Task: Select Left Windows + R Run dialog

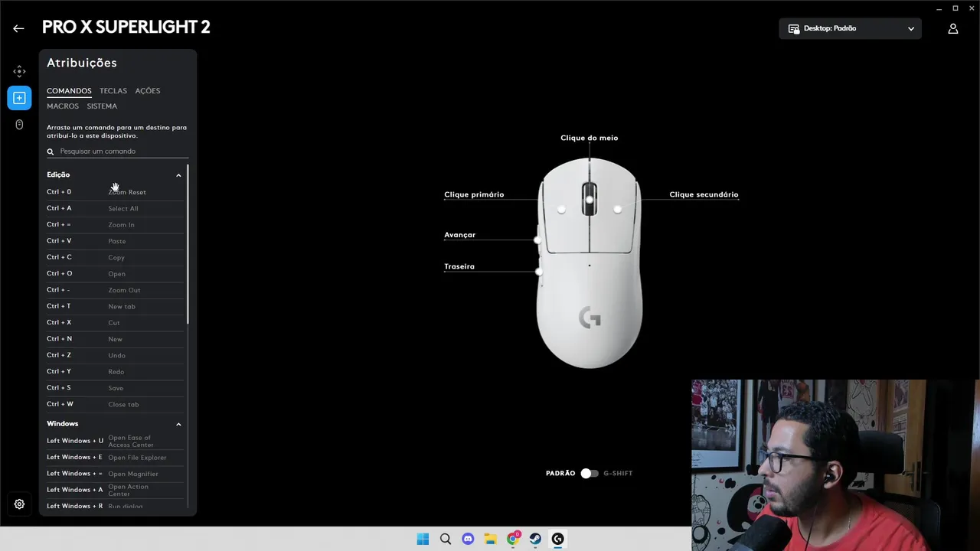Action: (x=115, y=506)
